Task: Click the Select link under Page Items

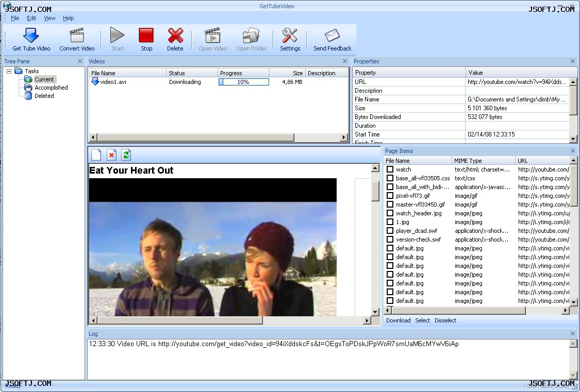Action: (x=422, y=320)
